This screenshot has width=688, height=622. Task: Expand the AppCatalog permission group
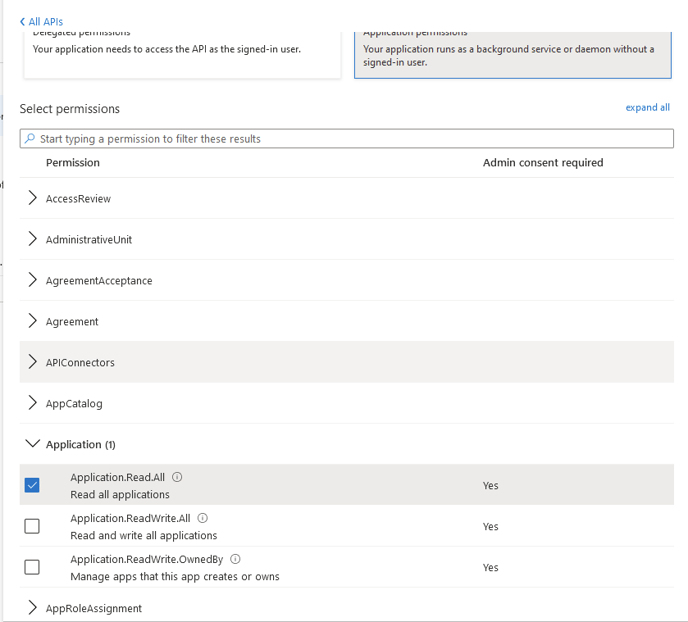point(33,403)
